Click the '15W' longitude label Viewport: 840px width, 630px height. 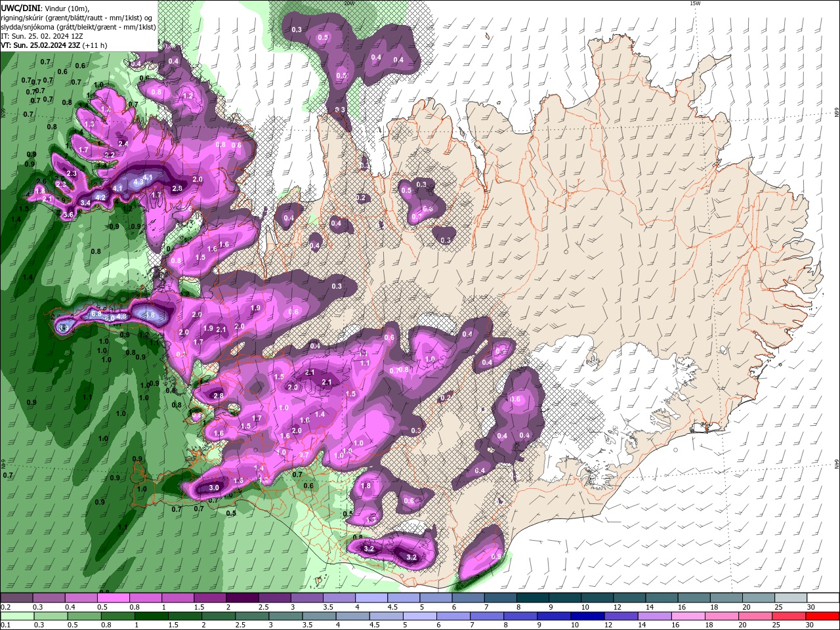[x=695, y=3]
